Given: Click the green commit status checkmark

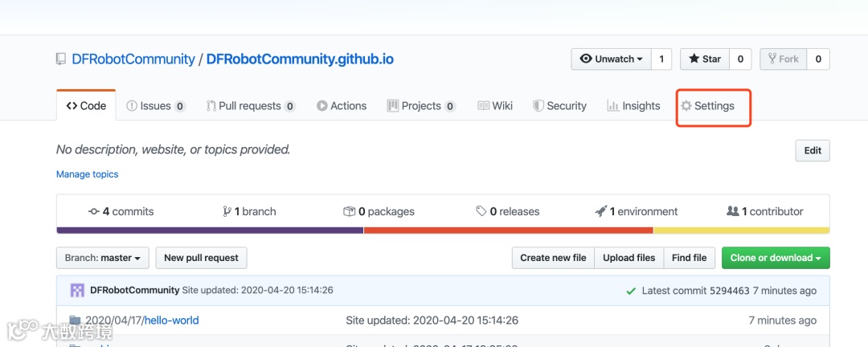Looking at the screenshot, I should 631,291.
